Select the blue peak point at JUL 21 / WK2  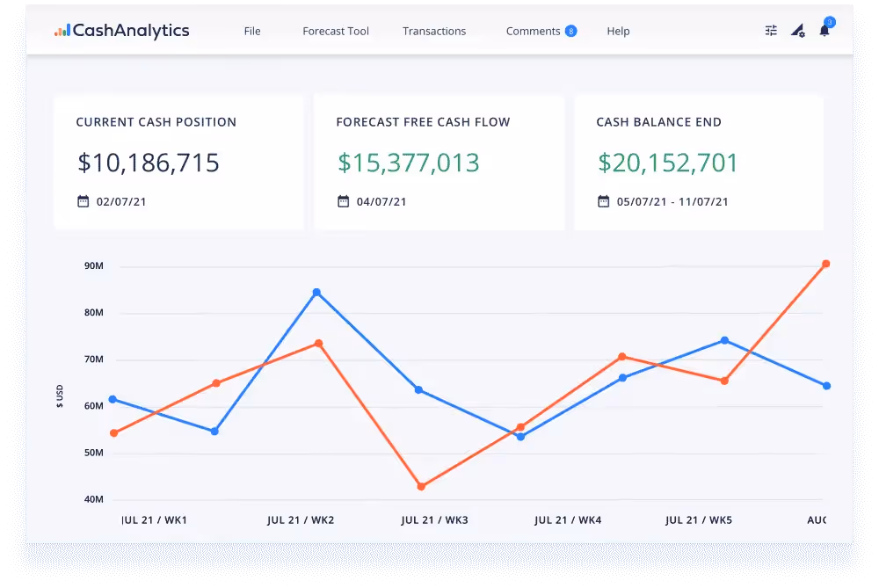coord(316,290)
